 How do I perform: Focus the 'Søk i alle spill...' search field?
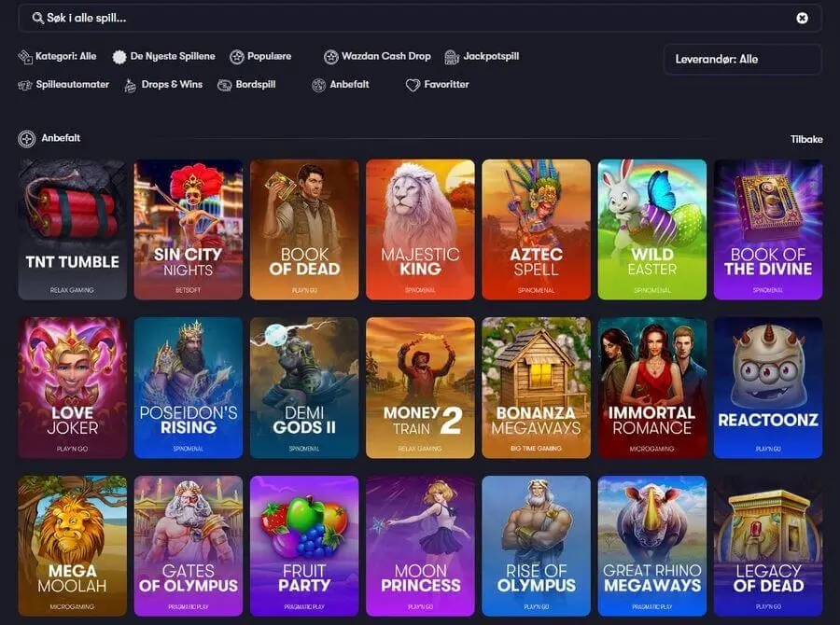pos(419,18)
